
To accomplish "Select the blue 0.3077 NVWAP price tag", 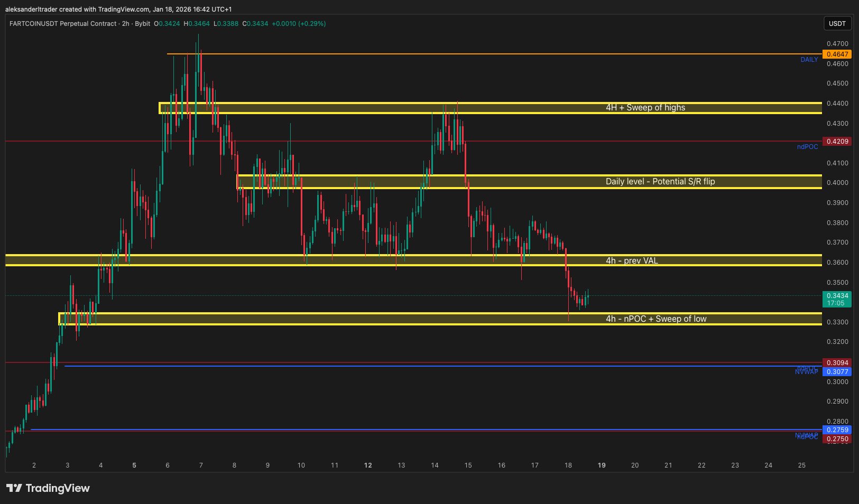I will [837, 372].
